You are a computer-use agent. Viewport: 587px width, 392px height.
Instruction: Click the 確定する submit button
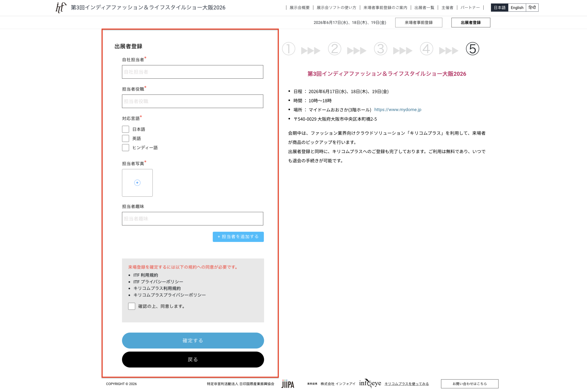click(x=193, y=340)
